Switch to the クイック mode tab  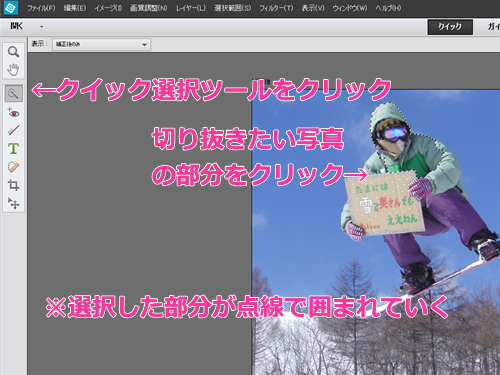(x=450, y=27)
